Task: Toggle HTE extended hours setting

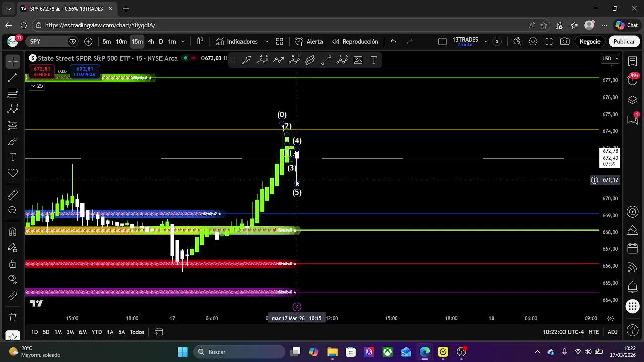Action: pos(594,332)
